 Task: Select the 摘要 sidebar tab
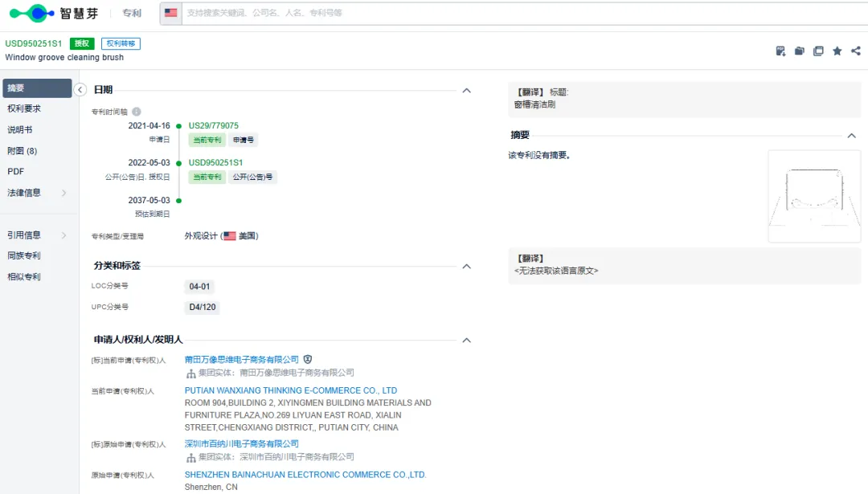click(37, 88)
